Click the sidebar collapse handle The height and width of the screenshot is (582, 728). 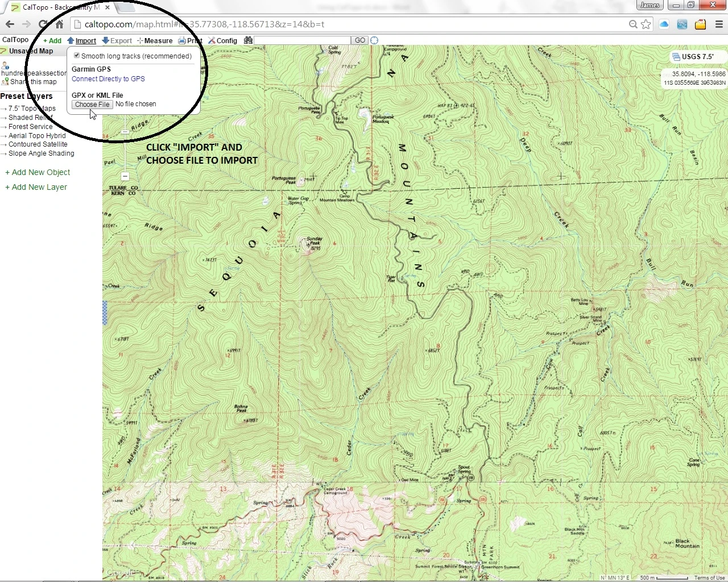105,313
